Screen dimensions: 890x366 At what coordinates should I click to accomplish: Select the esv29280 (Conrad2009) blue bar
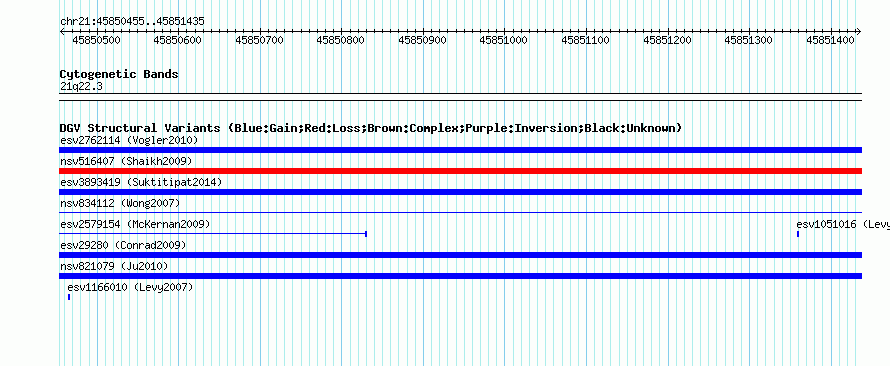pyautogui.click(x=460, y=255)
